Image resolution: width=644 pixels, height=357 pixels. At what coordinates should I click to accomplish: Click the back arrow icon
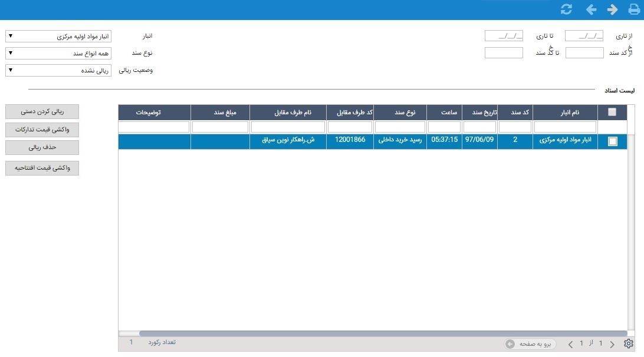point(591,9)
